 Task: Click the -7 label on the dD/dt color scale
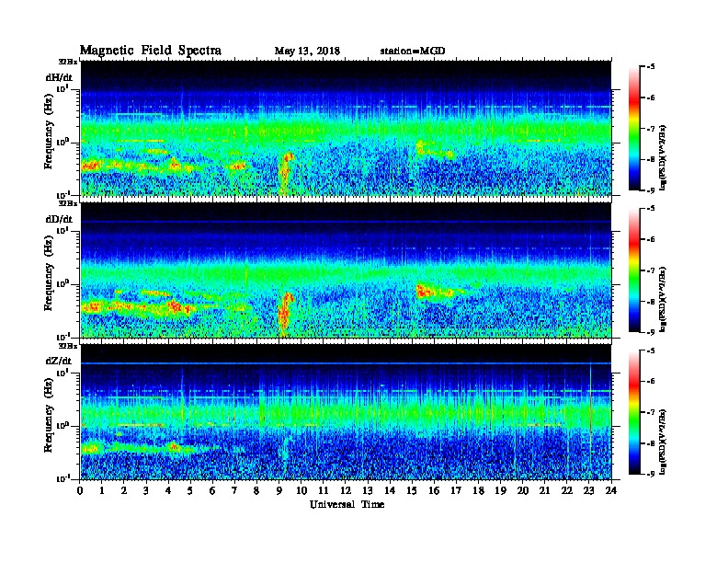(650, 270)
